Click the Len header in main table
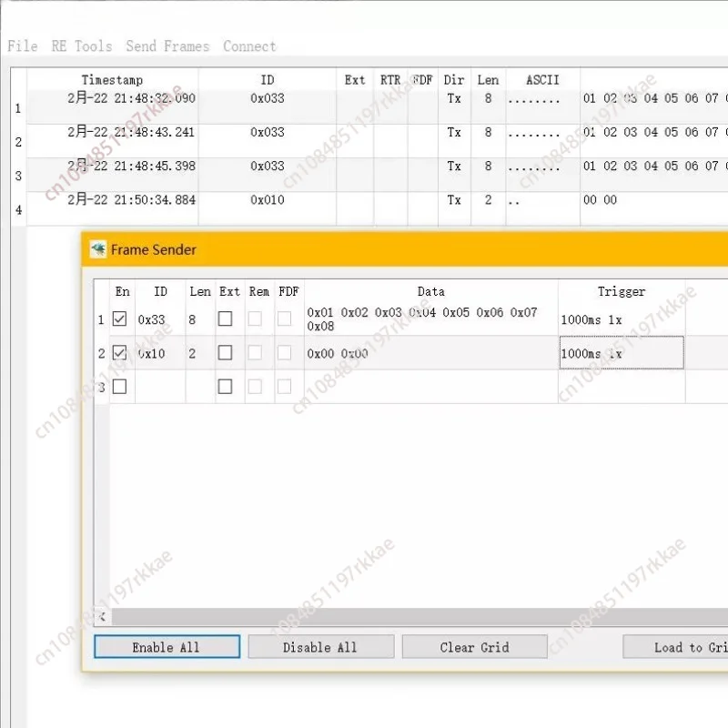This screenshot has width=728, height=728. click(488, 80)
